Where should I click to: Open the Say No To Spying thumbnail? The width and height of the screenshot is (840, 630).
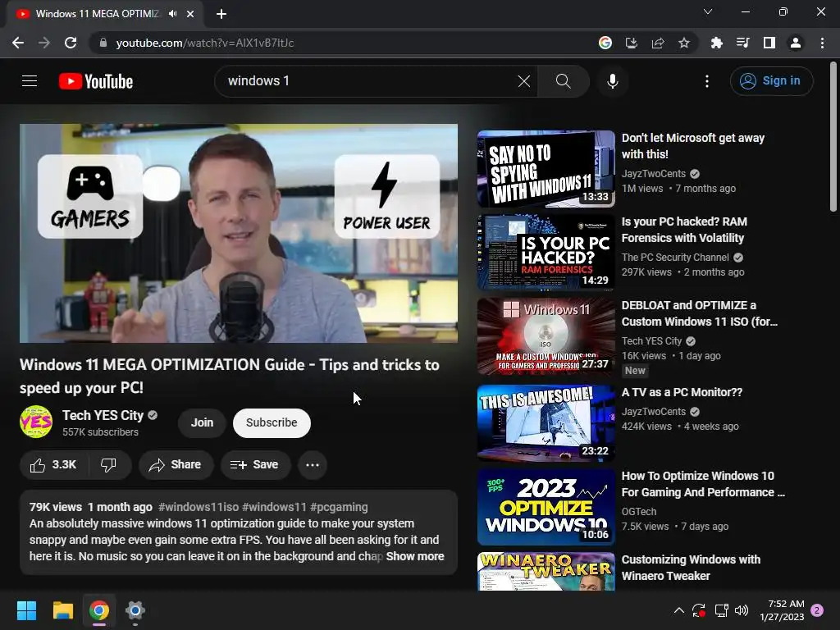(x=546, y=169)
